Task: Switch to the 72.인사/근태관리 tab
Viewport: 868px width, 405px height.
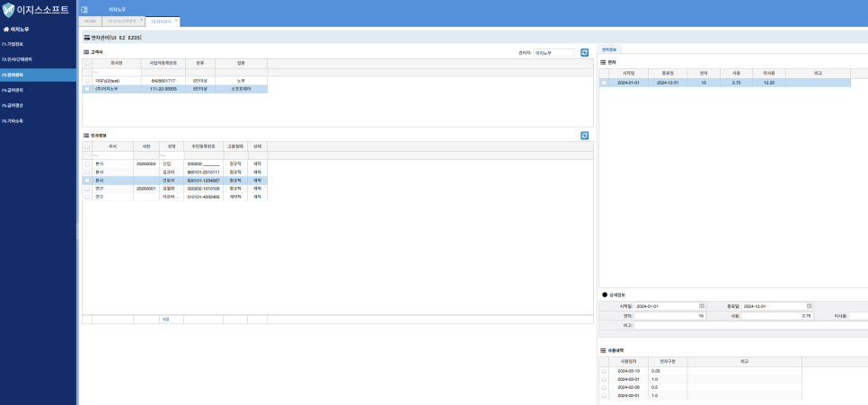Action: pyautogui.click(x=122, y=21)
